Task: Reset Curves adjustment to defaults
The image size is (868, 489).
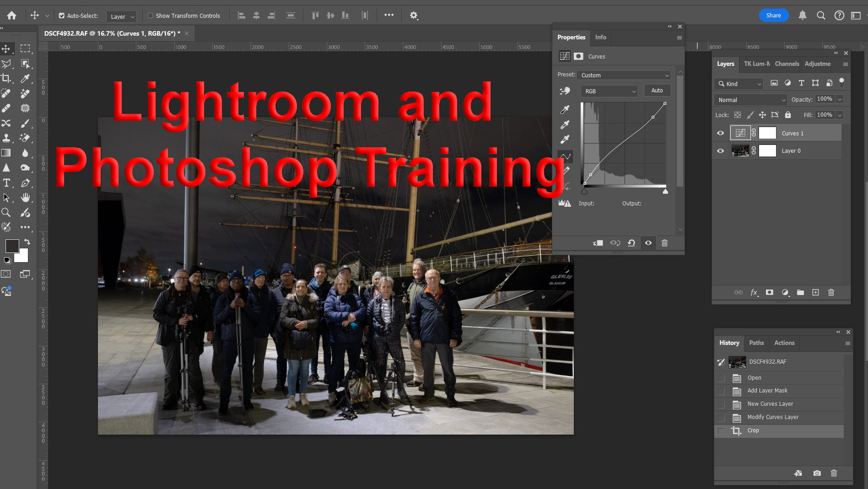Action: [631, 243]
